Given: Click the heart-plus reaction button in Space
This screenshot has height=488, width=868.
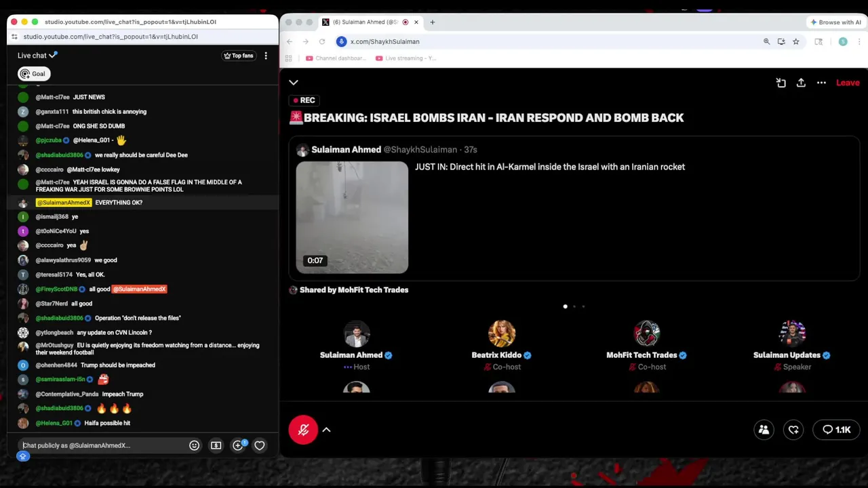Looking at the screenshot, I should point(793,430).
